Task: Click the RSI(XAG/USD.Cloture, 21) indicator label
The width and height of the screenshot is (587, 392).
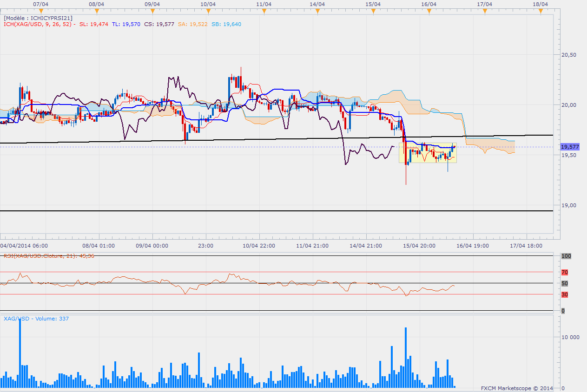Action: pyautogui.click(x=49, y=255)
